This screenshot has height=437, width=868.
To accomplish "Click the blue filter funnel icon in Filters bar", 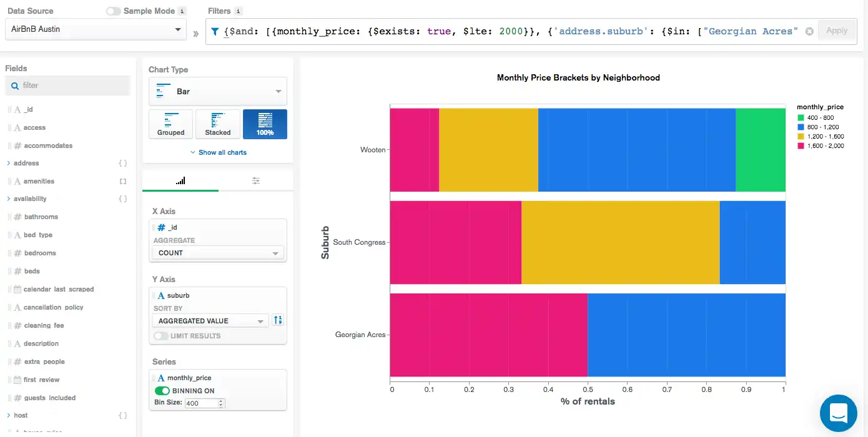I will pyautogui.click(x=215, y=31).
